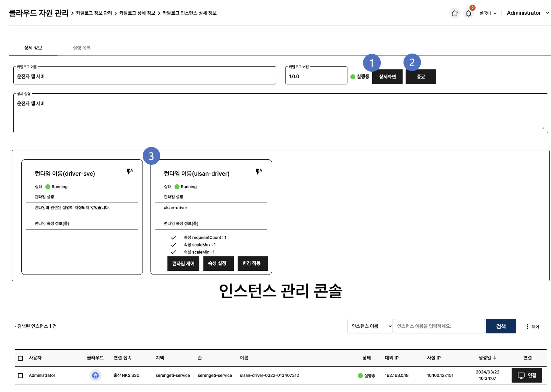Image resolution: width=551 pixels, height=392 pixels.
Task: Click 카탈로그 정보 관리 breadcrumb link
Action: pyautogui.click(x=94, y=13)
